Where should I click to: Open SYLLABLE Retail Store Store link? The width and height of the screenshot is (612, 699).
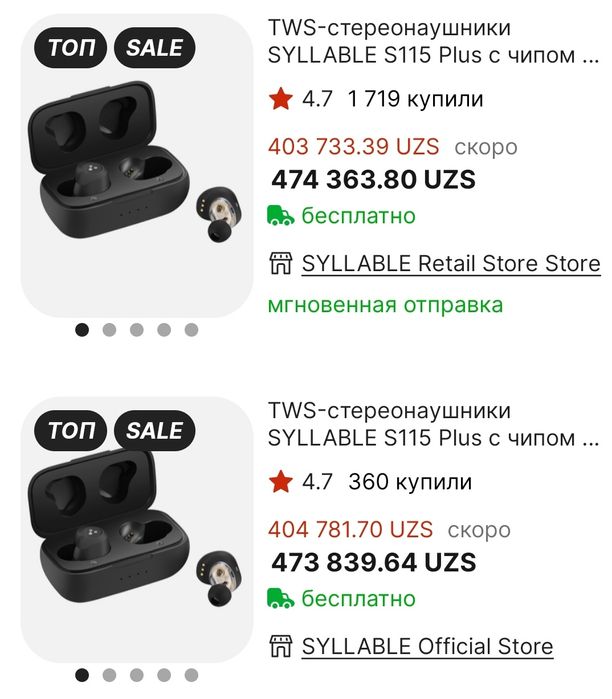[x=451, y=264]
